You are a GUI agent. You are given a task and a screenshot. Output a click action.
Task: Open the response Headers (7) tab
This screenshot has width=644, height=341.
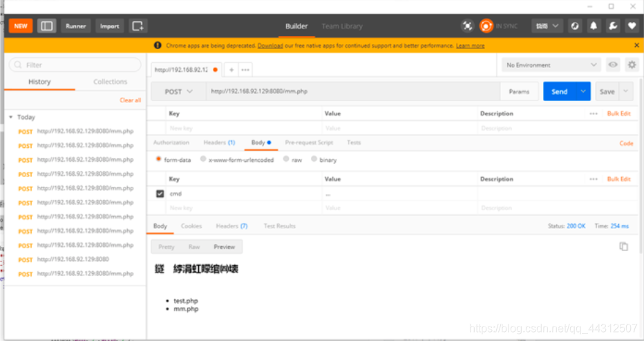[x=231, y=225]
